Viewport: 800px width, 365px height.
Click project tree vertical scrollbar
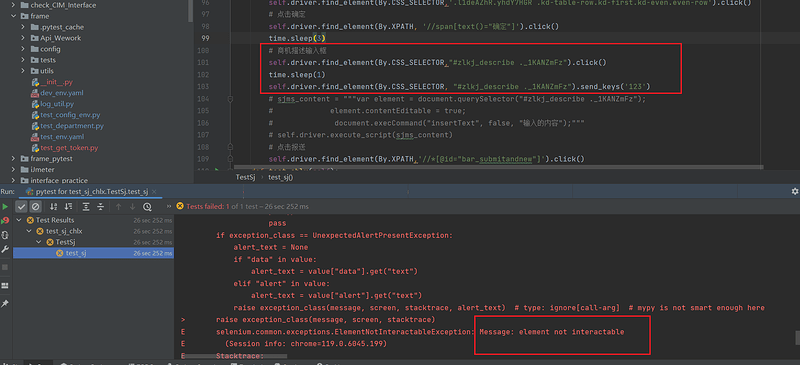pos(191,10)
